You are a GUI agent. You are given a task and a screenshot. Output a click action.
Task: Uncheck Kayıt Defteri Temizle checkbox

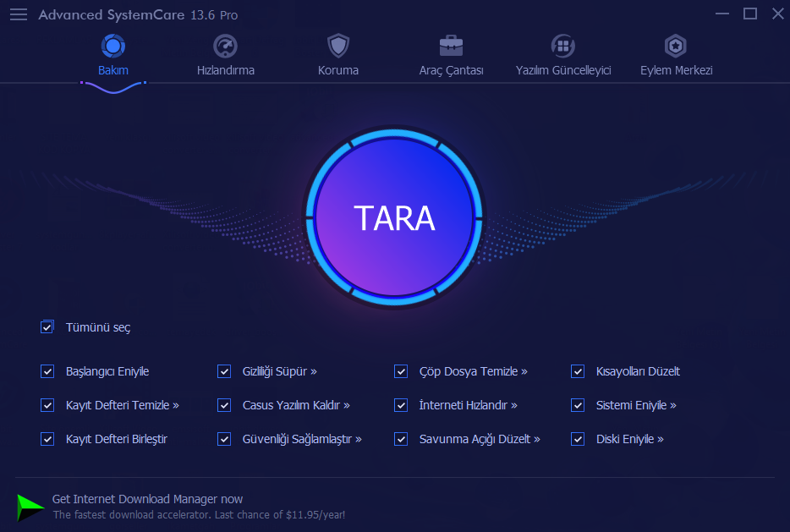point(47,405)
